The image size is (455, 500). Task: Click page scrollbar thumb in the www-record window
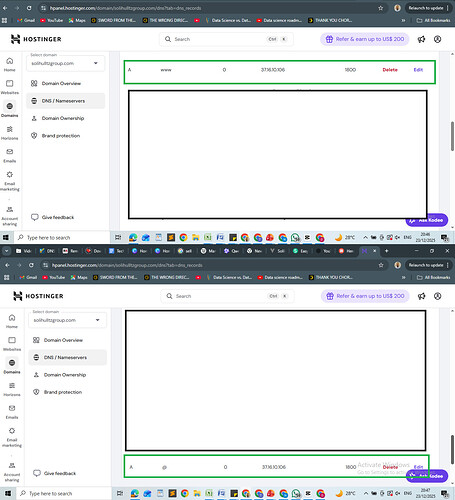(x=452, y=136)
